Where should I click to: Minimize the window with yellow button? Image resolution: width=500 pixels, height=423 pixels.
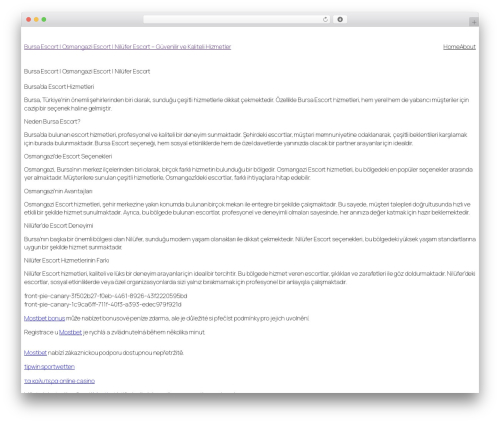[x=36, y=19]
